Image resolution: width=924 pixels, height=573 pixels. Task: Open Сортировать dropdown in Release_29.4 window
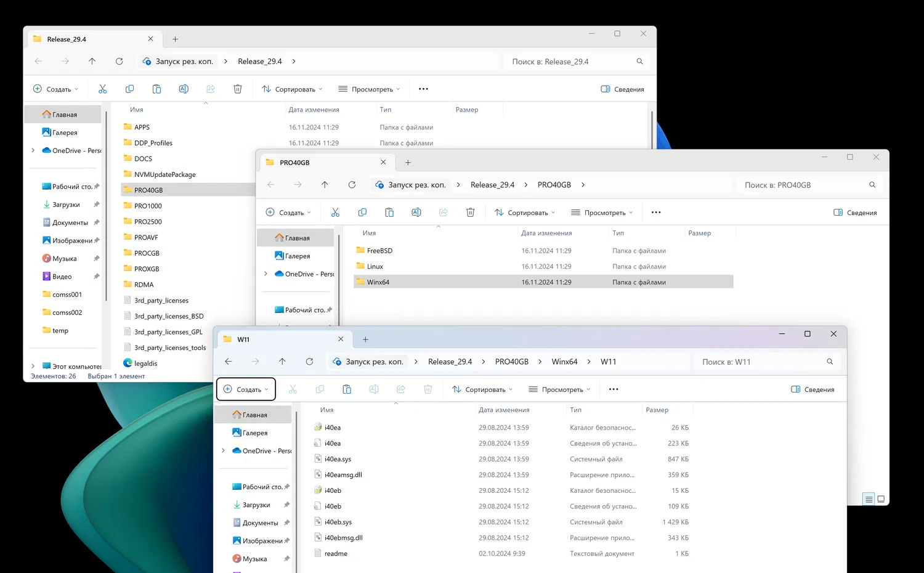[x=292, y=89]
